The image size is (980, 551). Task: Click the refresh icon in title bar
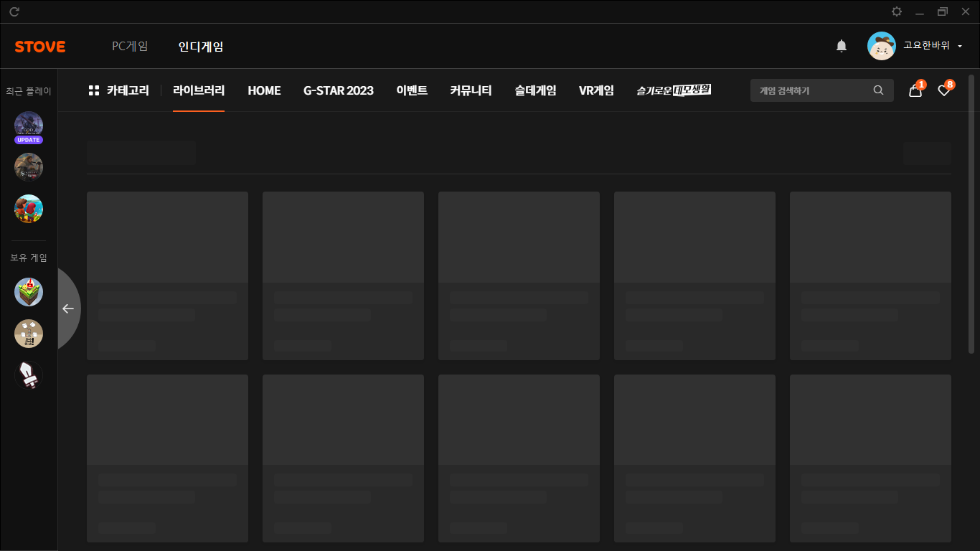(14, 11)
